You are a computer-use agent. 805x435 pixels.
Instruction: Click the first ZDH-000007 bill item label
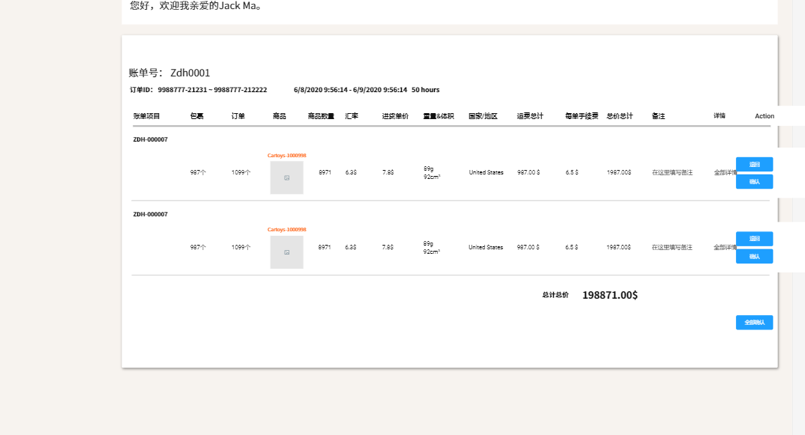(x=150, y=140)
